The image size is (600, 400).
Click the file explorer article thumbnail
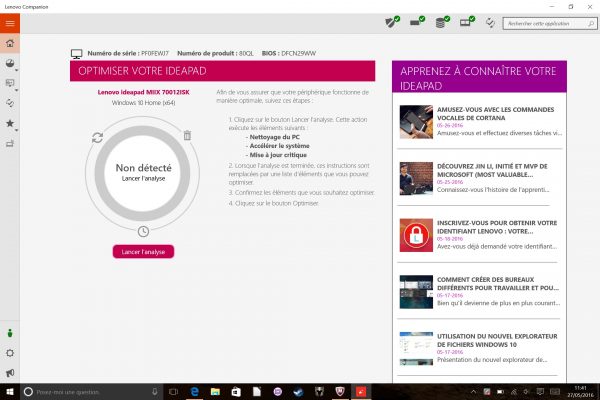[x=416, y=348]
